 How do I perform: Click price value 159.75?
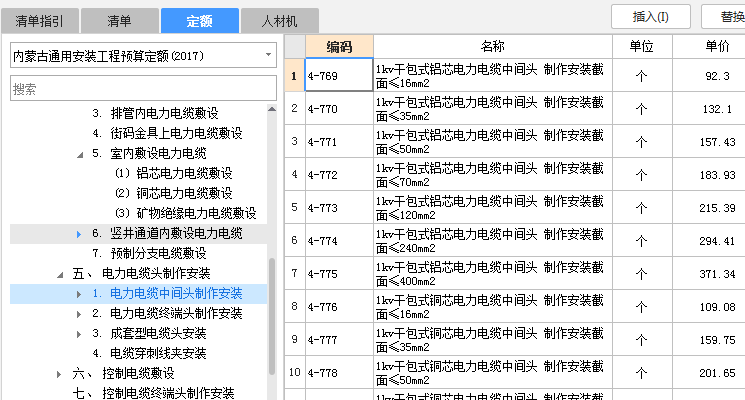pos(717,340)
